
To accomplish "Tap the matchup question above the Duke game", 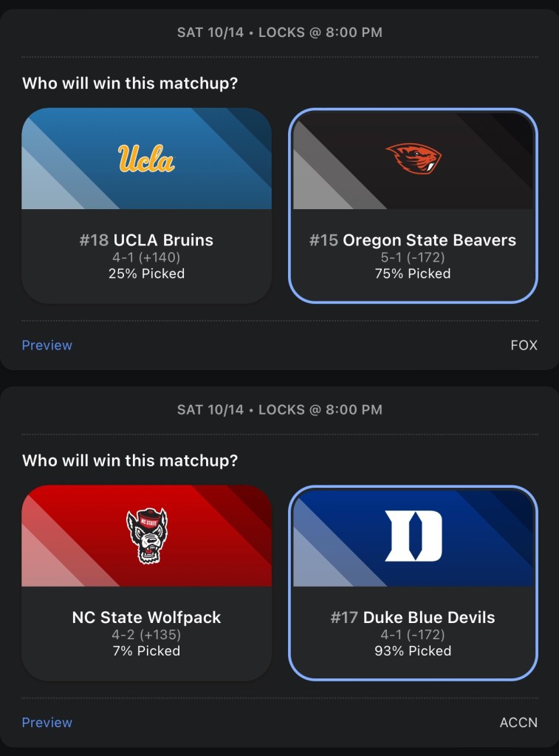I will (130, 460).
